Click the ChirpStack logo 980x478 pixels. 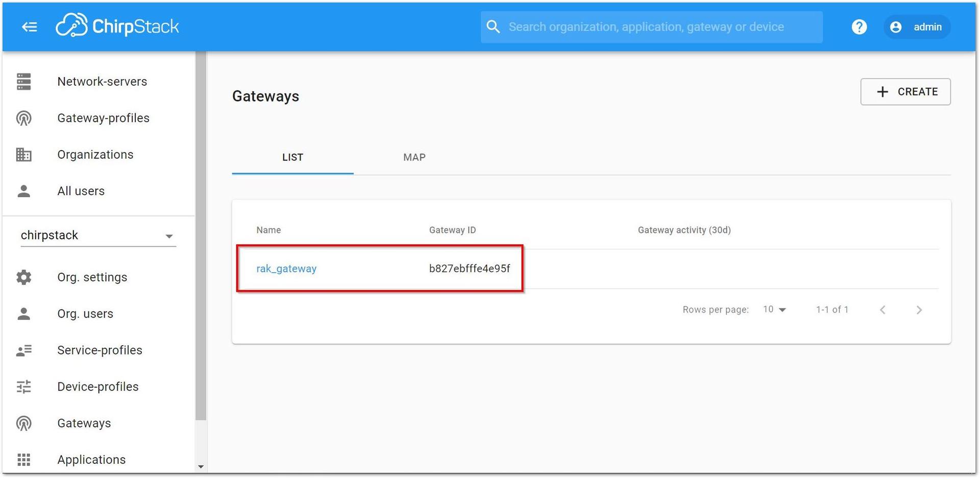117,26
